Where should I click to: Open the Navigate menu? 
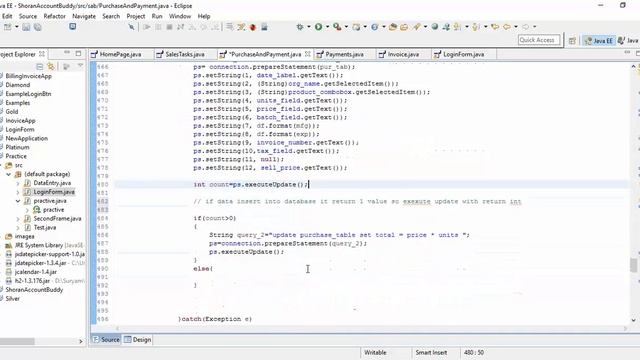pyautogui.click(x=84, y=16)
